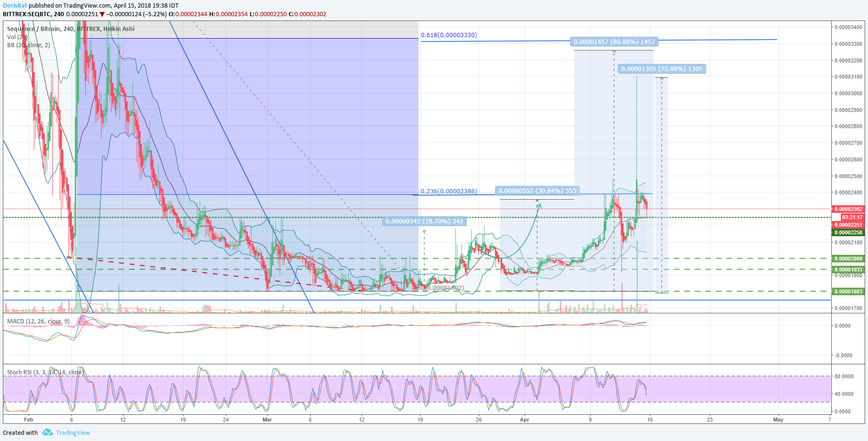Click the 03:21:17 countdown tag
The height and width of the screenshot is (441, 868).
pyautogui.click(x=852, y=217)
